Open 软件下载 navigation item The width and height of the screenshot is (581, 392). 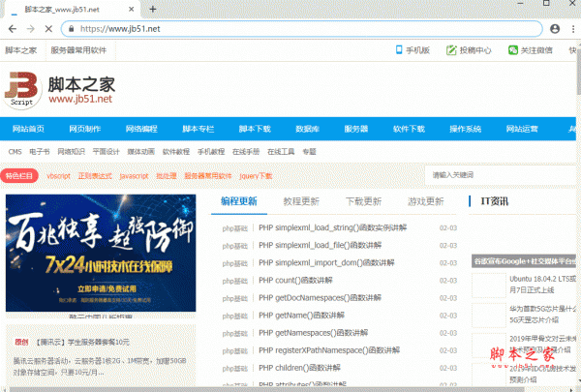[x=409, y=129]
